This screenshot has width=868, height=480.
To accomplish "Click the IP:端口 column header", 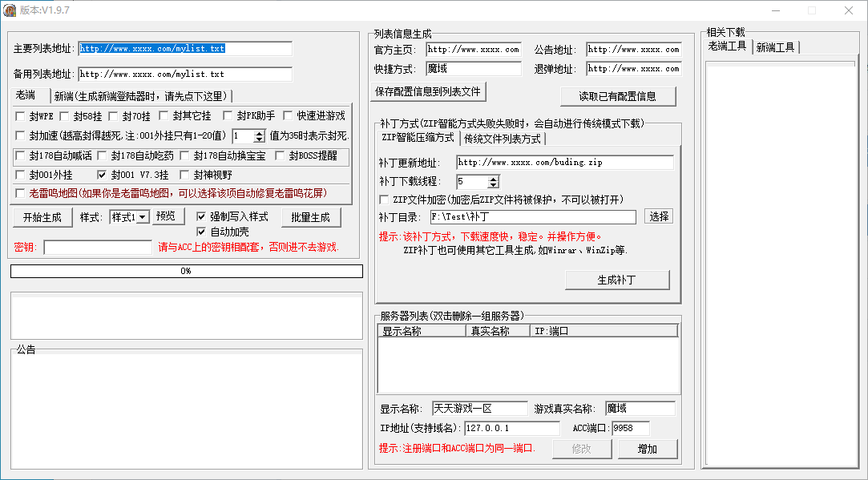I will (x=604, y=331).
